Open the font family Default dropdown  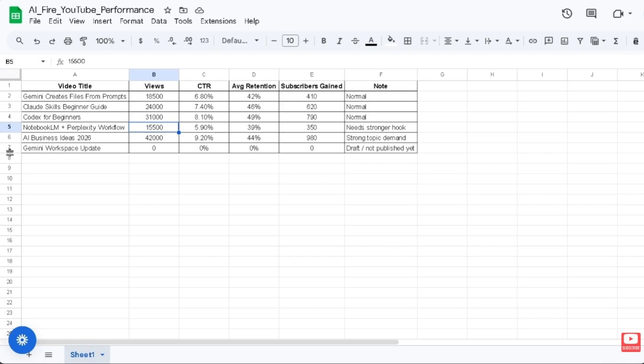click(x=240, y=41)
